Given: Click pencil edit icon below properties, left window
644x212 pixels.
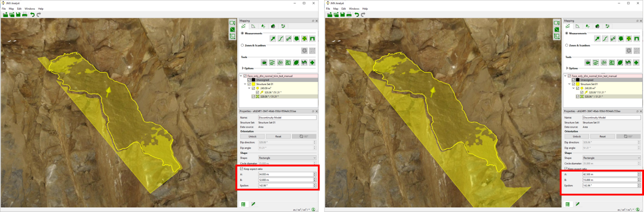Looking at the screenshot, I should [254, 204].
